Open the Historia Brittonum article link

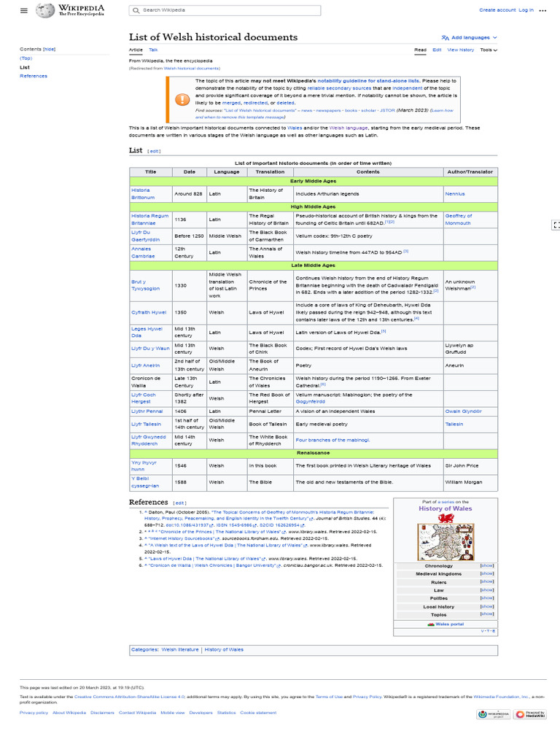click(143, 194)
